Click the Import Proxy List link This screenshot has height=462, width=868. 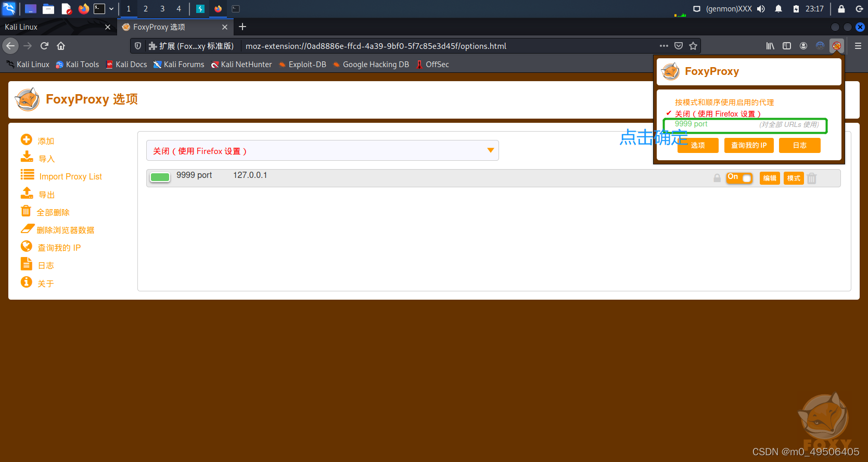coord(71,177)
